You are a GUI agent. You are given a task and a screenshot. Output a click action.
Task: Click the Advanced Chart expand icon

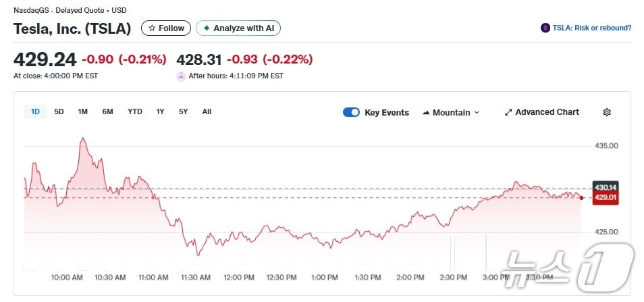tap(508, 112)
